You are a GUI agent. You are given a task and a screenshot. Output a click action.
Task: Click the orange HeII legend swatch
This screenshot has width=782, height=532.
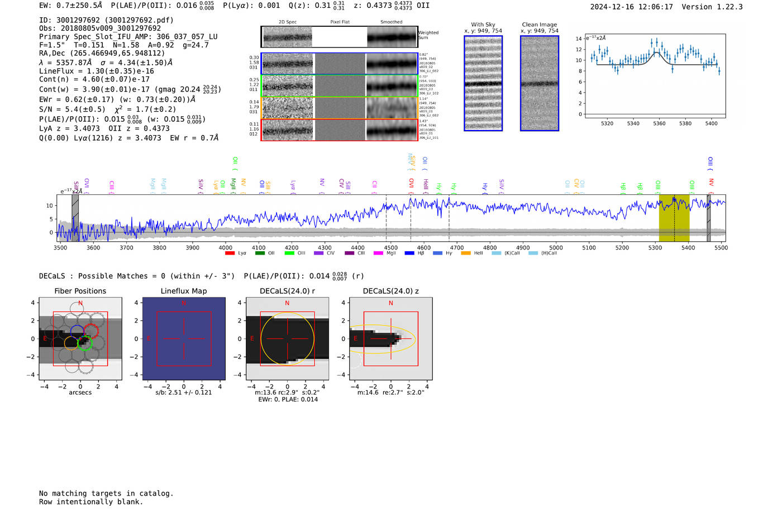click(466, 253)
